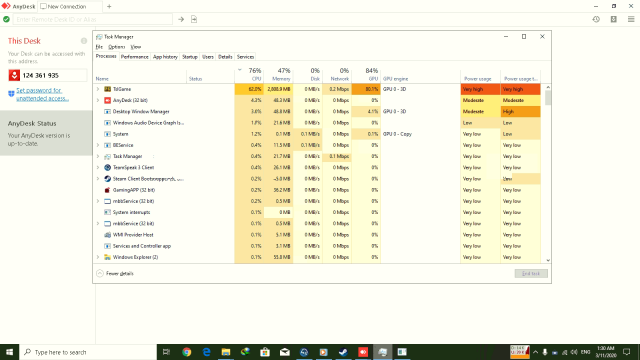Click the red icon beside ID 124 361 935

point(14,75)
